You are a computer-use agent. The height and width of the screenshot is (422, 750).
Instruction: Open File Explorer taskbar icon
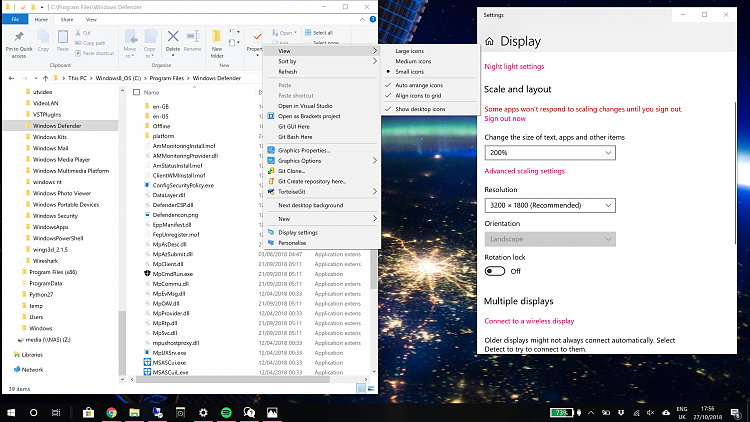click(134, 412)
